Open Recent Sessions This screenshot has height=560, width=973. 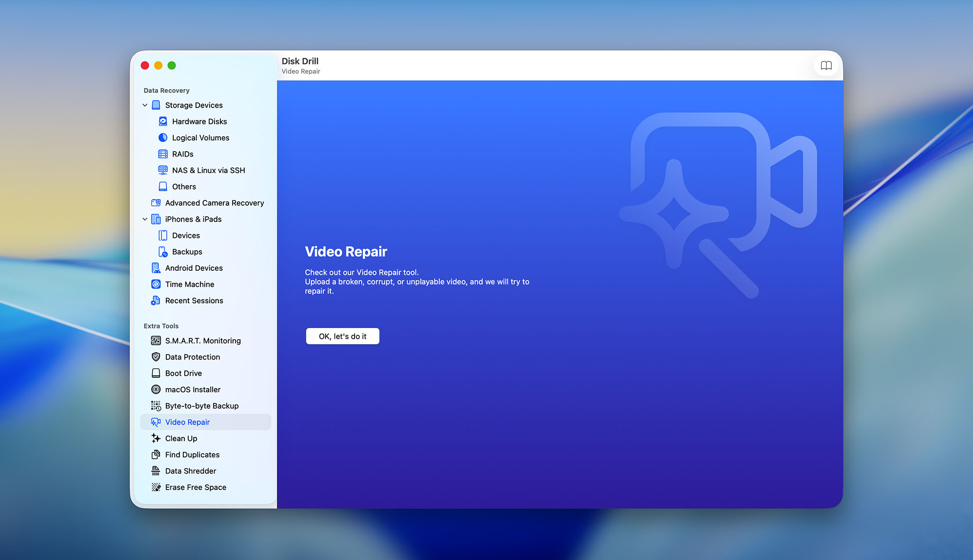click(x=193, y=300)
